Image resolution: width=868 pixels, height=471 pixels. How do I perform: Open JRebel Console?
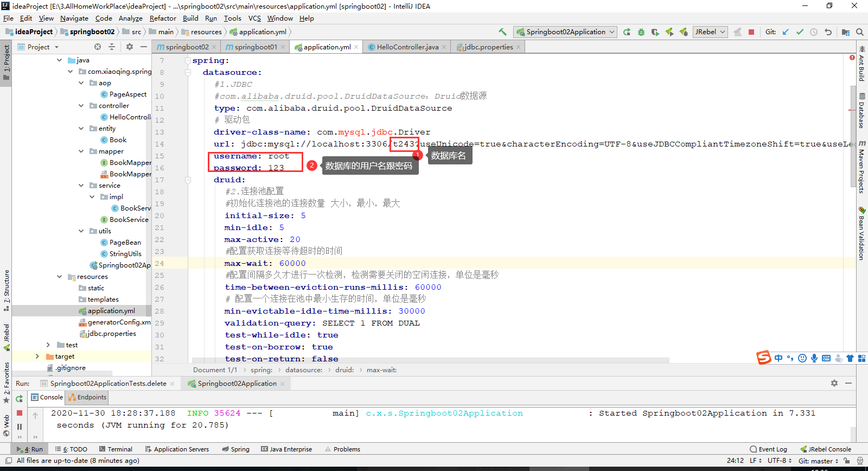coord(825,449)
